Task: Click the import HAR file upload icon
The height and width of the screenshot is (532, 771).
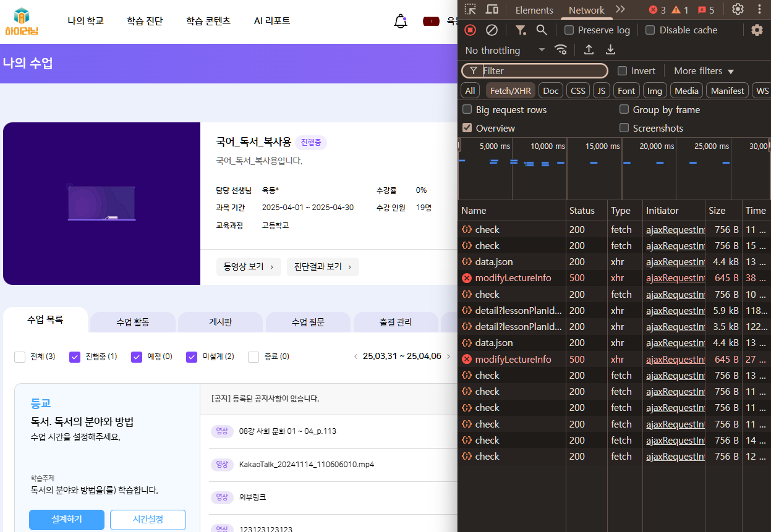Action: click(589, 49)
